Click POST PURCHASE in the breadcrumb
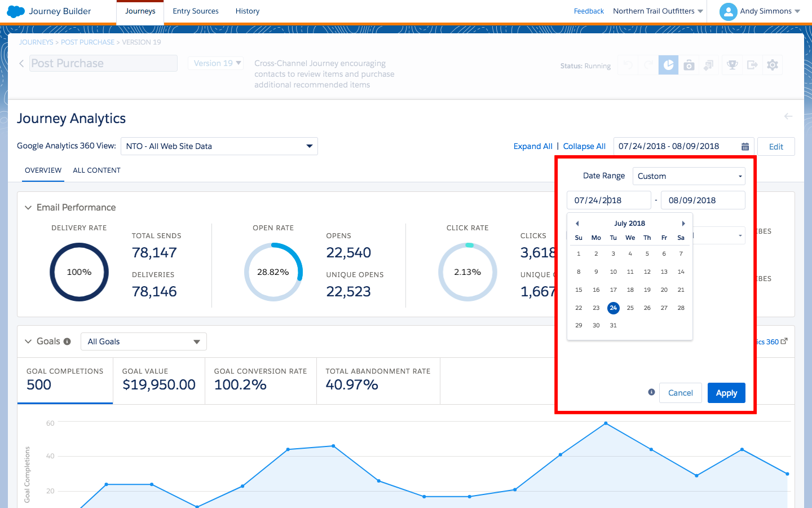Viewport: 812px width, 508px height. (87, 42)
